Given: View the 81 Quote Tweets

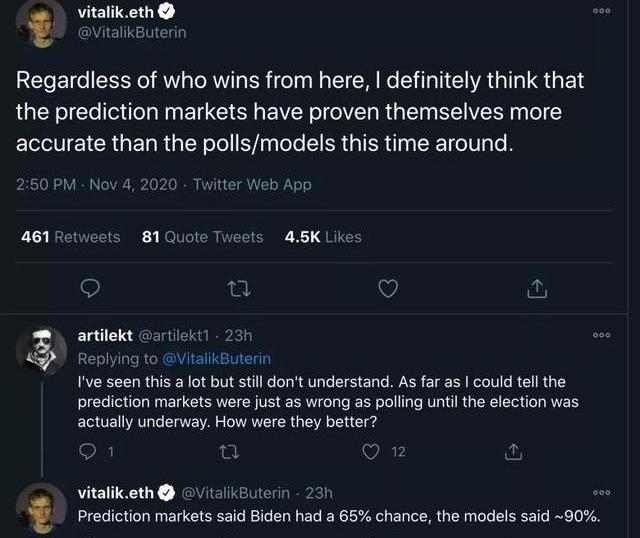Looking at the screenshot, I should [x=202, y=237].
